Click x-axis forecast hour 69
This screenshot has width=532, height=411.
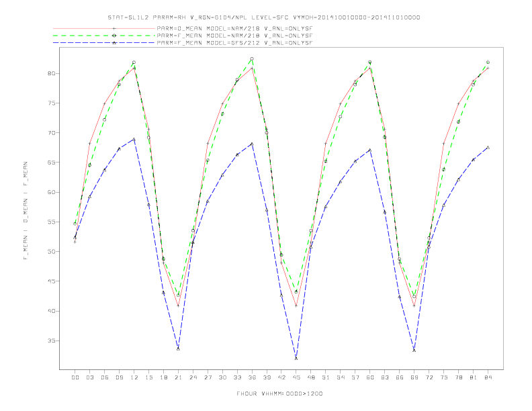pyautogui.click(x=414, y=377)
